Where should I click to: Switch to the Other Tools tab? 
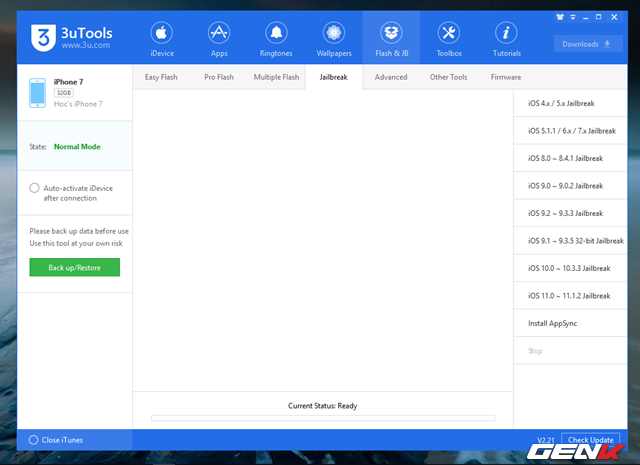tap(448, 77)
